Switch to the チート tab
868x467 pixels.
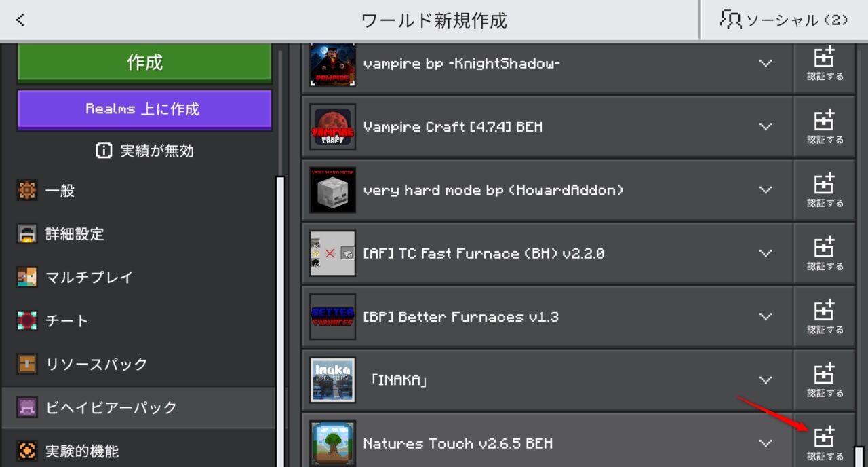click(138, 320)
